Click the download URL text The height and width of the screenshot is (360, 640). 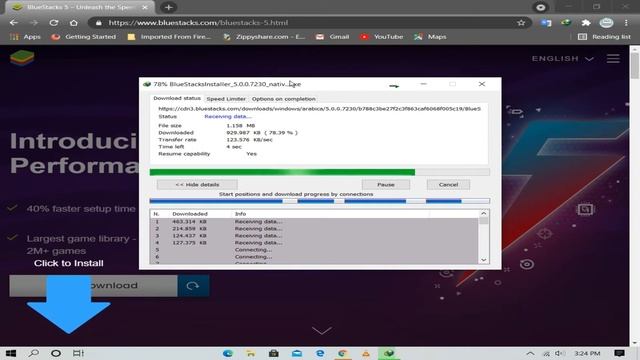click(319, 109)
